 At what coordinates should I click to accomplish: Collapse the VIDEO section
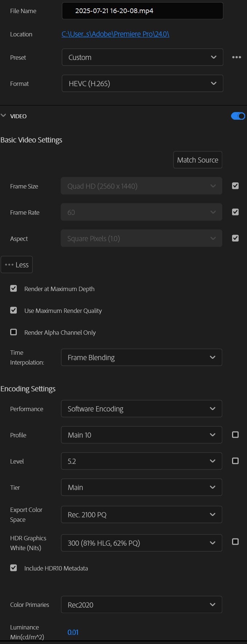[4, 116]
